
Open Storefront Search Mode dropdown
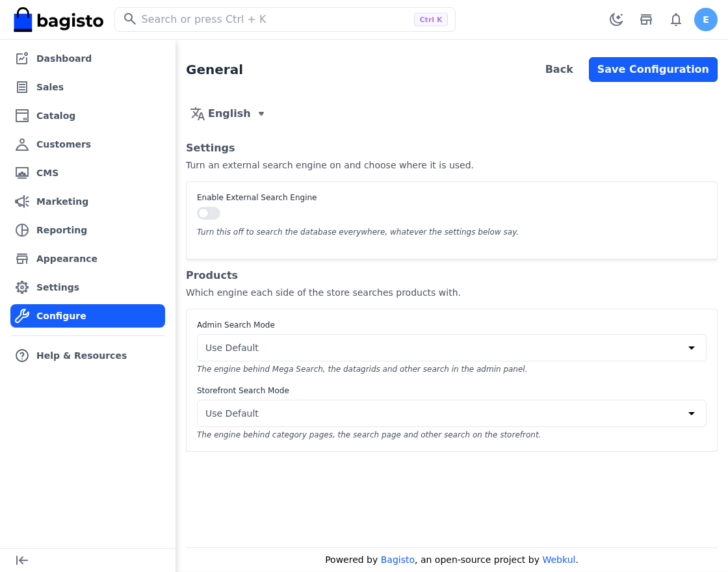click(x=451, y=413)
